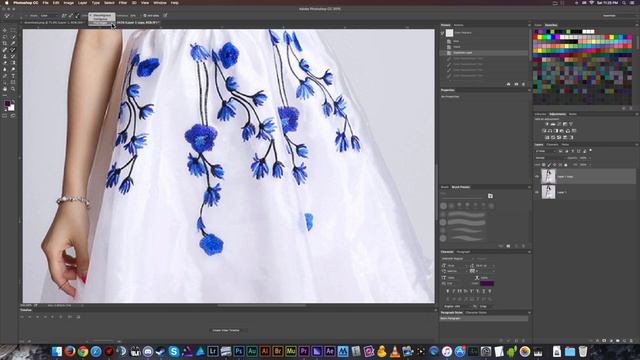Open History panel flyout menu

(529, 25)
